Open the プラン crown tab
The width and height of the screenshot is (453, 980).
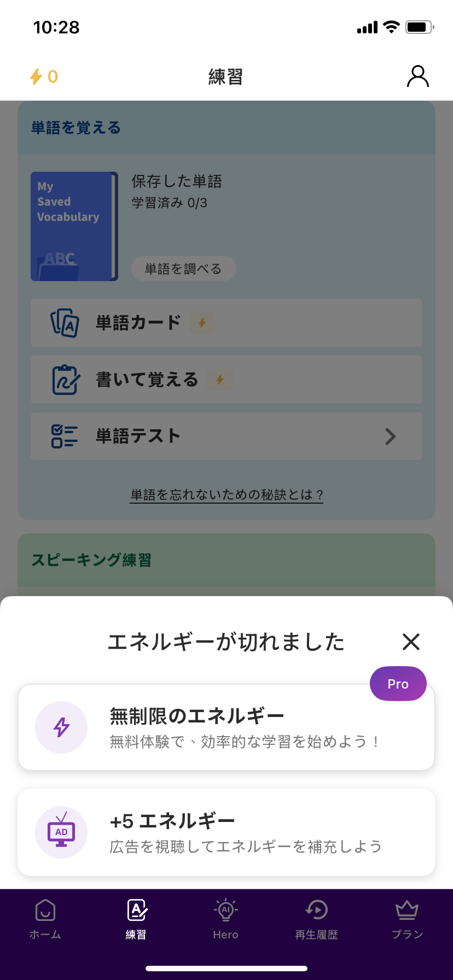(x=407, y=919)
